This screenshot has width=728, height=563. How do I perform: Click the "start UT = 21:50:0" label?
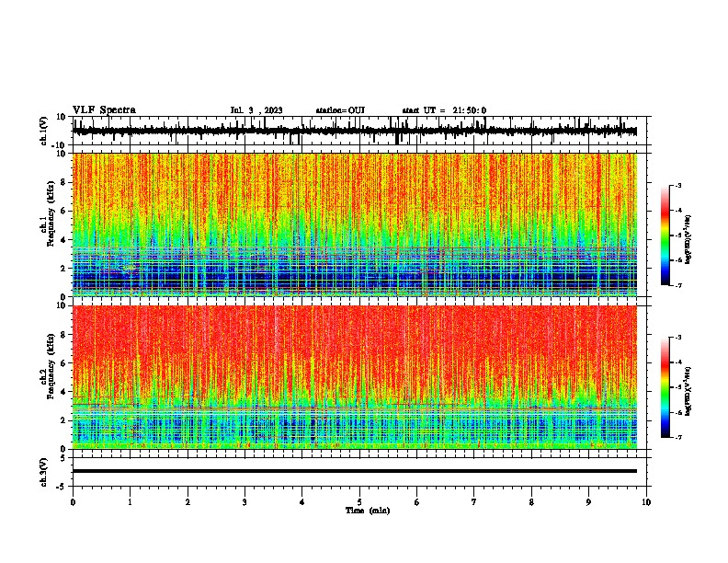pos(444,110)
